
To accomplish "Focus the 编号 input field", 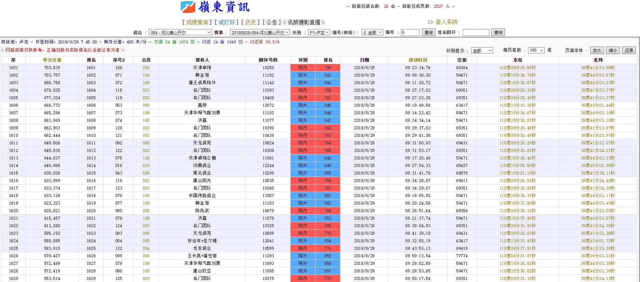I will [410, 33].
